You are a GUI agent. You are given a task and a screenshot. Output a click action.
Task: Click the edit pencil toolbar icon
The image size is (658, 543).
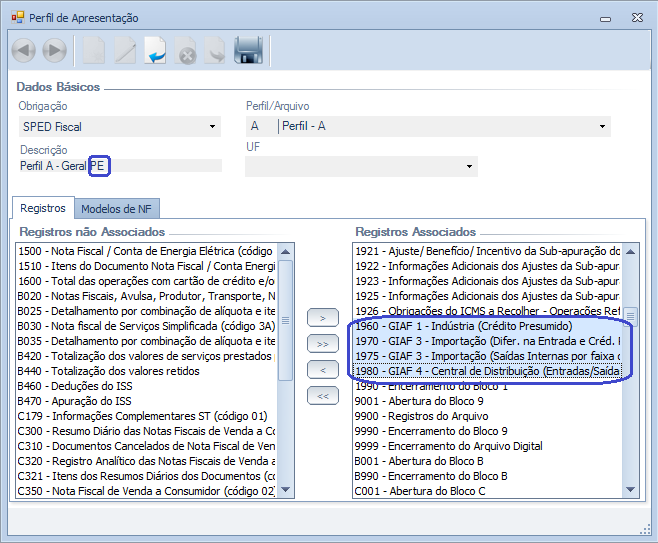click(x=124, y=50)
